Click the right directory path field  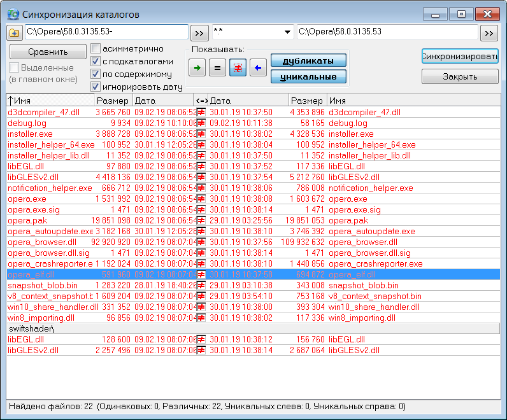click(387, 32)
